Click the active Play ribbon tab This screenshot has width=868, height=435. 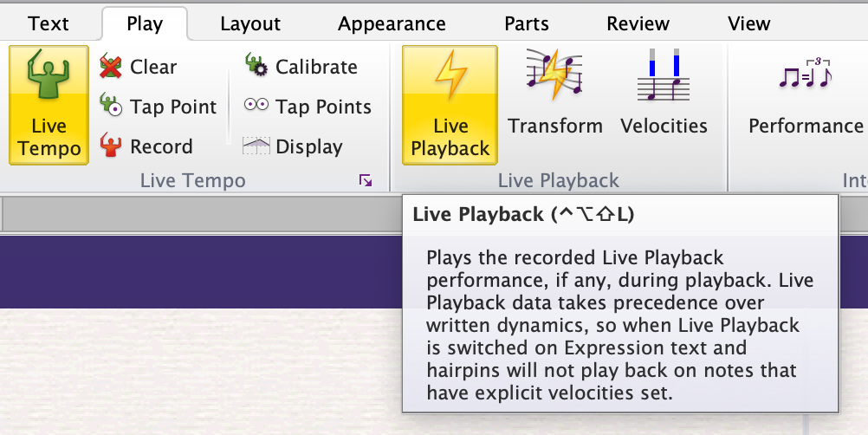(145, 23)
